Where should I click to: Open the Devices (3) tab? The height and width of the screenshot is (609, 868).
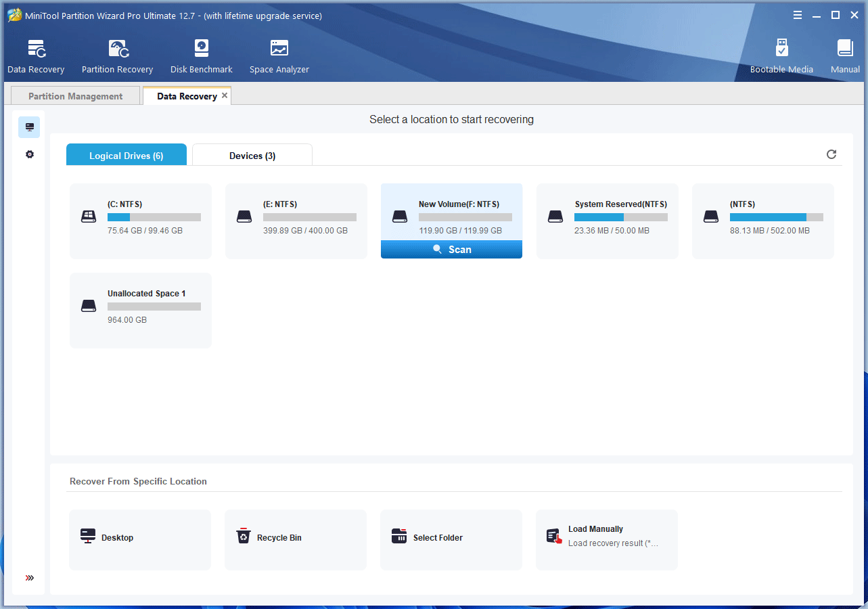252,155
